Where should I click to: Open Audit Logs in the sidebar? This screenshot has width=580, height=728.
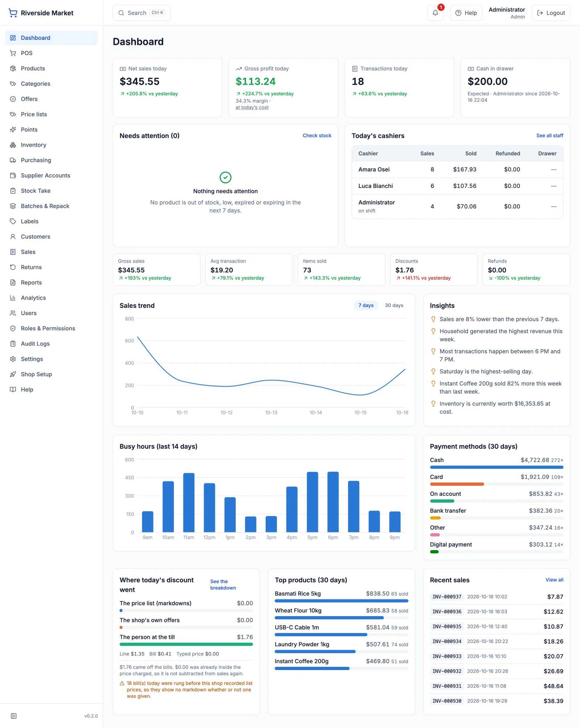(x=51, y=344)
